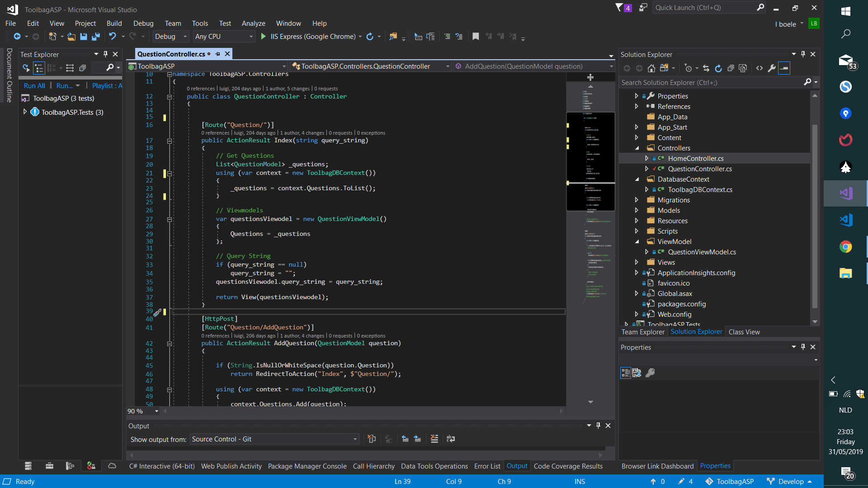Open the ToolbagASP project navigation dropdown
The height and width of the screenshot is (488, 868).
pos(208,66)
